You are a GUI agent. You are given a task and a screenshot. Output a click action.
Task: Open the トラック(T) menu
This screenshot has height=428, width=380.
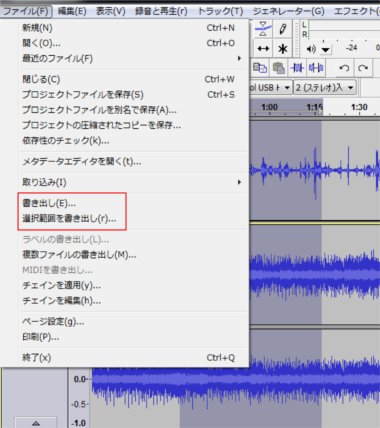pos(220,11)
